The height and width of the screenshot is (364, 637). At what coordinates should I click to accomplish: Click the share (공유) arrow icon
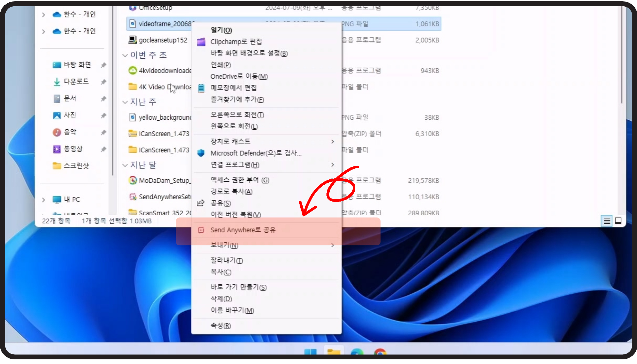tap(201, 203)
